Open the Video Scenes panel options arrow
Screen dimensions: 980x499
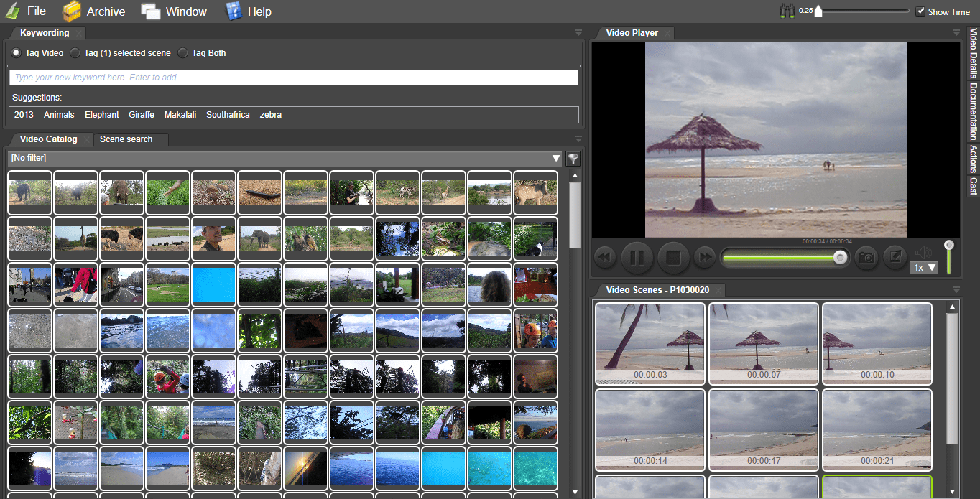[956, 289]
